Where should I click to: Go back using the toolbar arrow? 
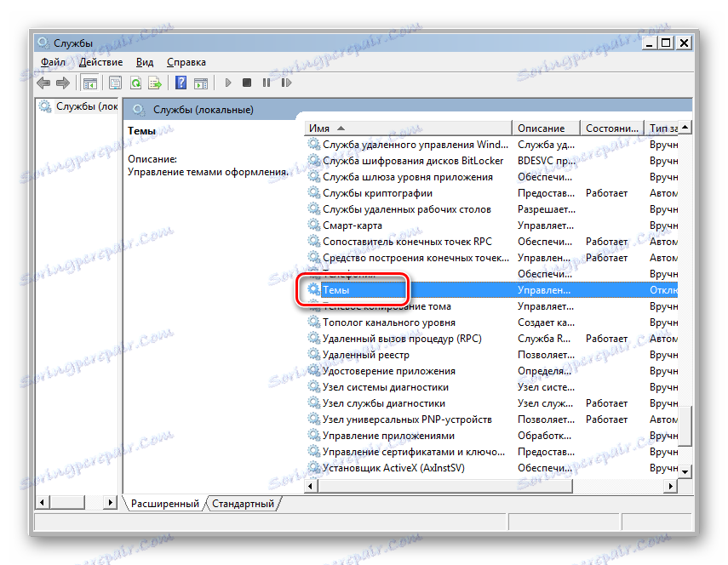[x=43, y=83]
